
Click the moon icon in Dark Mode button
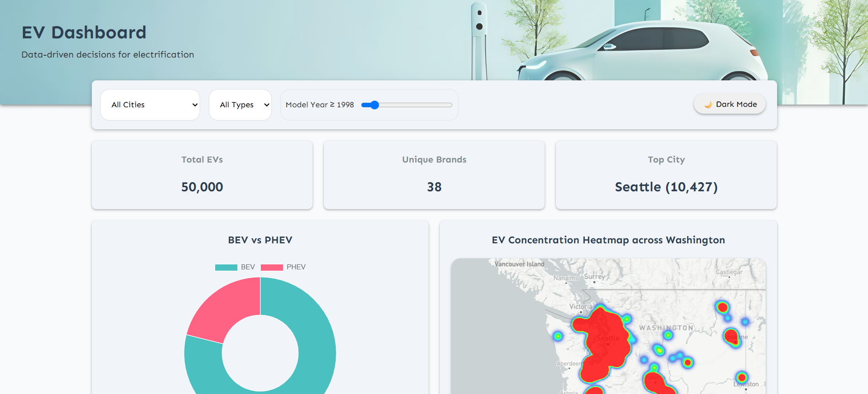pyautogui.click(x=708, y=105)
